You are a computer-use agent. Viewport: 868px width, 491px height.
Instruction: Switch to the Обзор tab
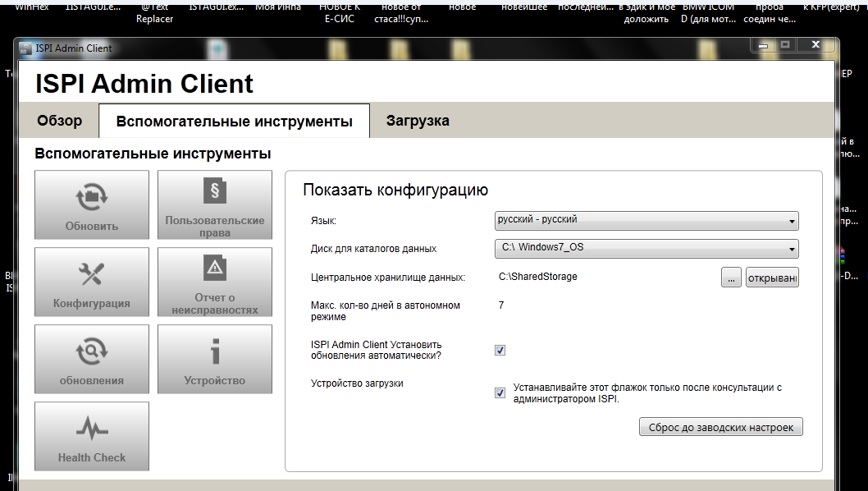pos(59,120)
